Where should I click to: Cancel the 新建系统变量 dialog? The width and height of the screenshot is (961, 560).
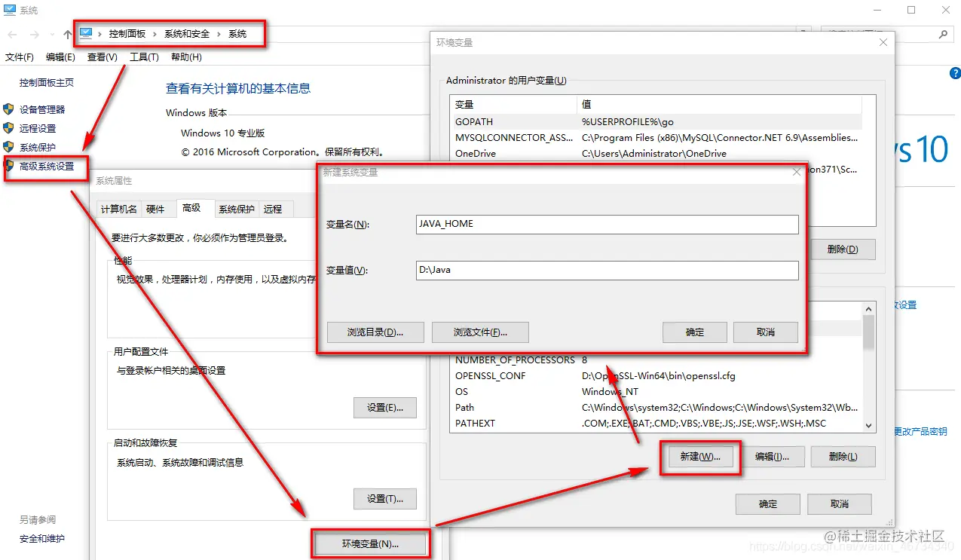(x=766, y=332)
